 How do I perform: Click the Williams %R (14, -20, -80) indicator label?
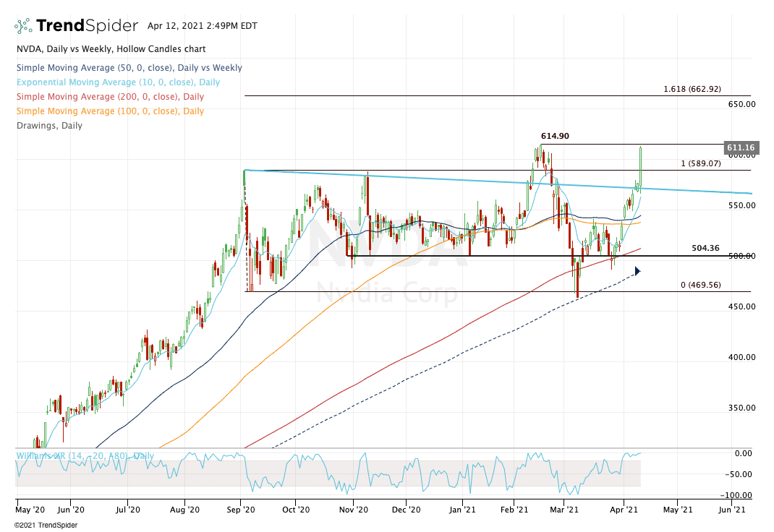pos(85,455)
